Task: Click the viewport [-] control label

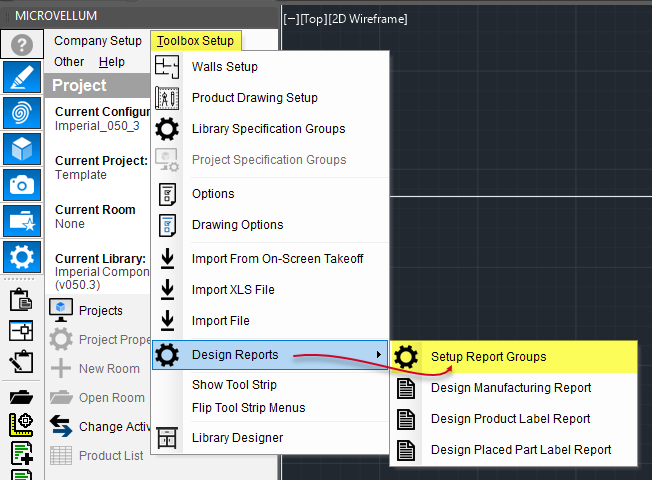Action: tap(291, 19)
